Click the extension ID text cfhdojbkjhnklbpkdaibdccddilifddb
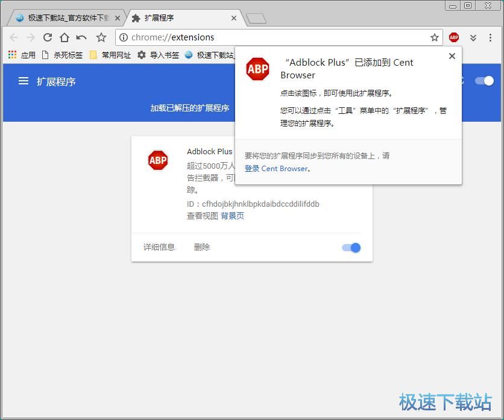The image size is (504, 420). click(x=260, y=204)
